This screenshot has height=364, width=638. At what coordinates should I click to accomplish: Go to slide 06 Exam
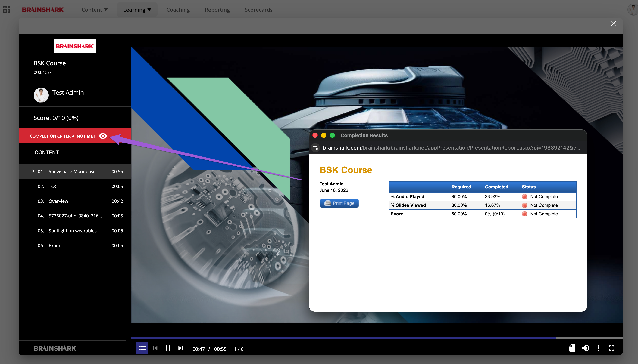pyautogui.click(x=75, y=245)
